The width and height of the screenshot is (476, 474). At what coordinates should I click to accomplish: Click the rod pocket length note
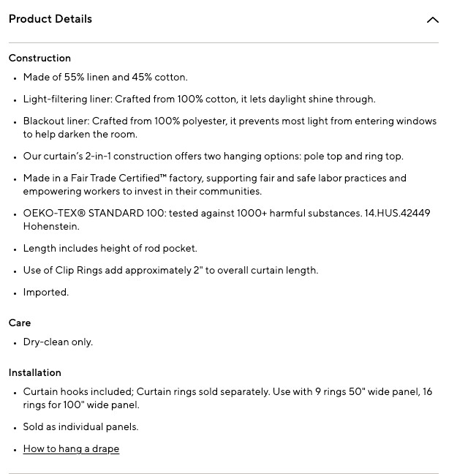pos(110,249)
